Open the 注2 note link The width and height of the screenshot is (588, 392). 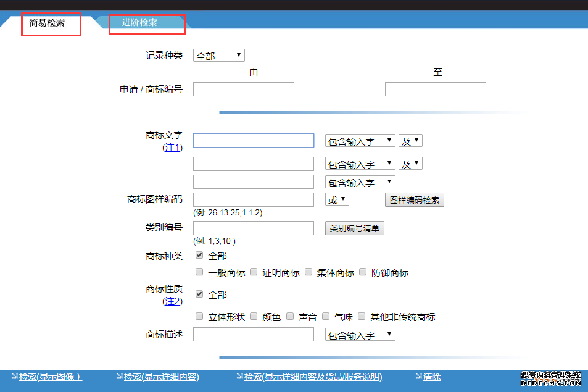[x=172, y=301]
